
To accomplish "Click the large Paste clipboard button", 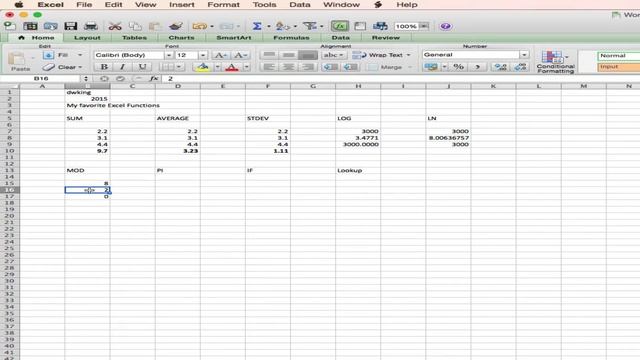I will [x=18, y=61].
